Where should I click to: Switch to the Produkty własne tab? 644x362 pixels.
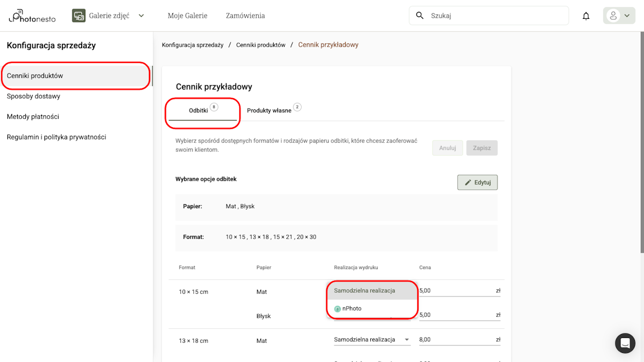(x=270, y=109)
